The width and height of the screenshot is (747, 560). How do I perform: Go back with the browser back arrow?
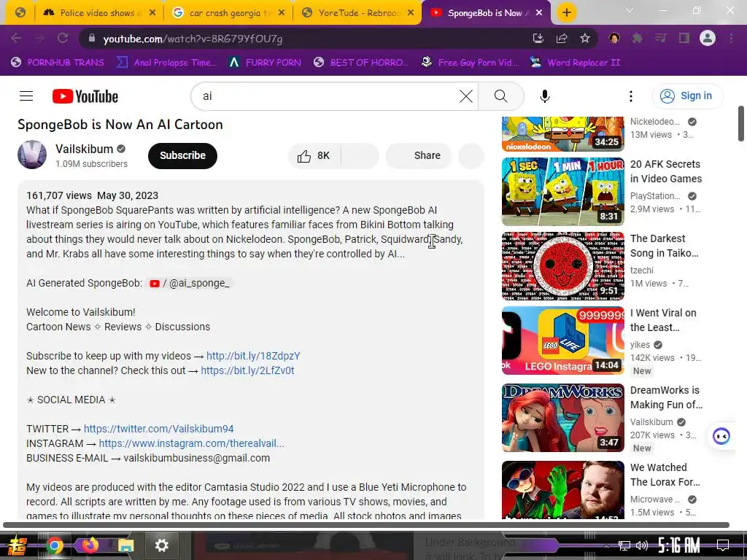pos(16,38)
